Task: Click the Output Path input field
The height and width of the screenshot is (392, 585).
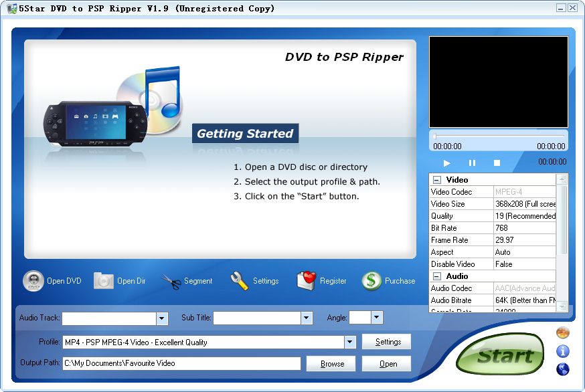Action: pos(181,363)
